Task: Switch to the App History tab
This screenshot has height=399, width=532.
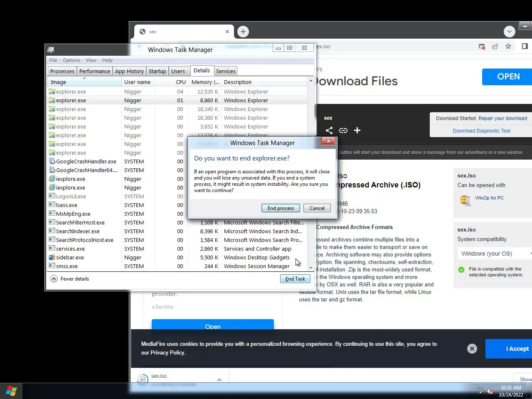Action: 129,71
